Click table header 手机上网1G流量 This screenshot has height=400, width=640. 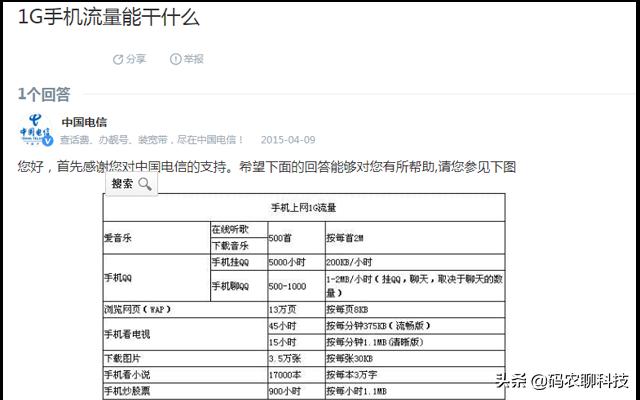coord(304,208)
